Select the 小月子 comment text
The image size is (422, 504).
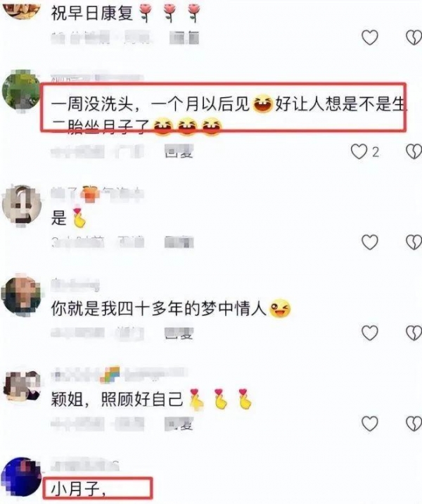[x=79, y=489]
